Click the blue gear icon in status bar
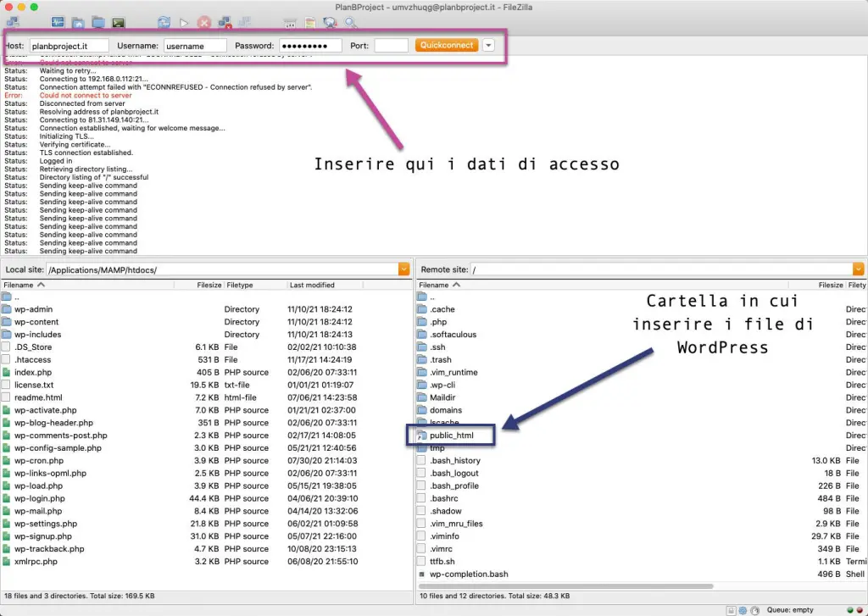 pos(743,610)
